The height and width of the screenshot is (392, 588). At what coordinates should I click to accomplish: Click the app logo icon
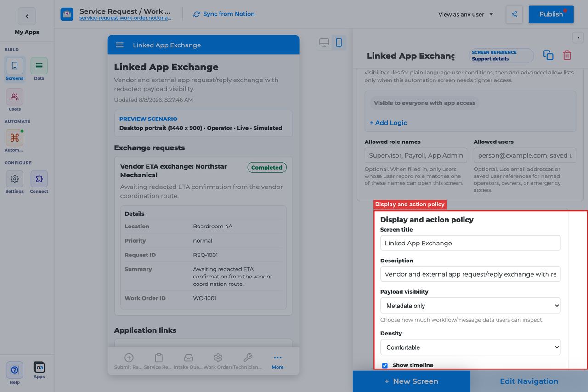click(67, 14)
